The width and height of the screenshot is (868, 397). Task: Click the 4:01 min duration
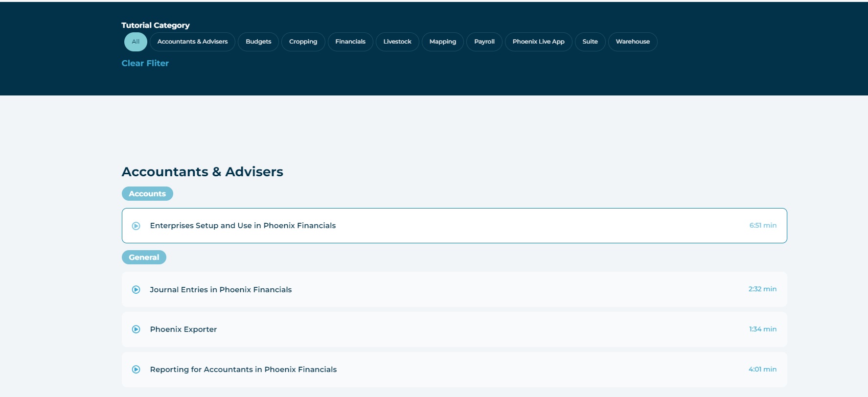[x=762, y=370]
